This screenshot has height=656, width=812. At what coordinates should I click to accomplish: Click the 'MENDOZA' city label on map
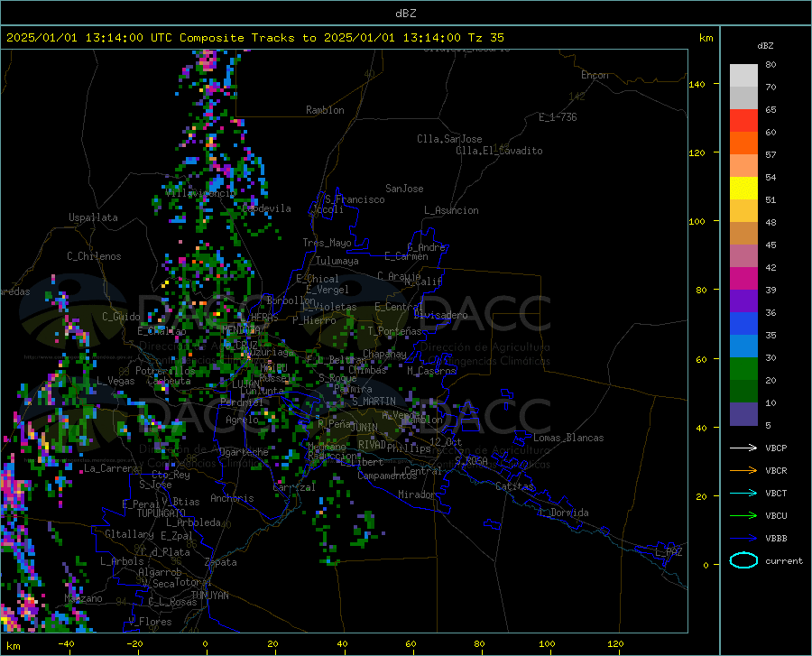click(241, 329)
